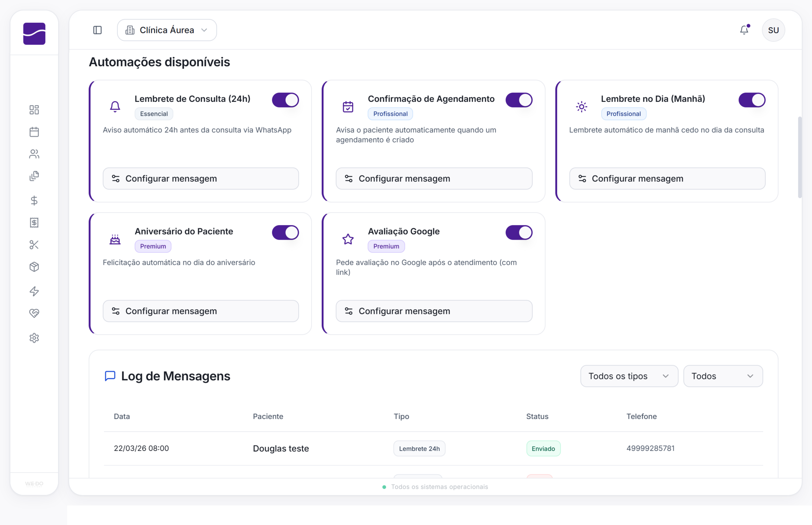Open the scissors procedures icon in sidebar
The image size is (812, 525).
34,245
